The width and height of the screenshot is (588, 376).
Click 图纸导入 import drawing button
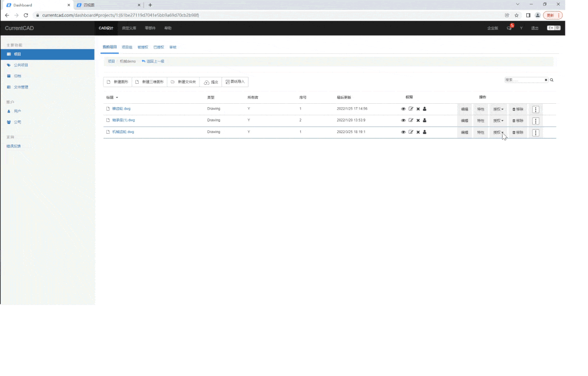(235, 82)
